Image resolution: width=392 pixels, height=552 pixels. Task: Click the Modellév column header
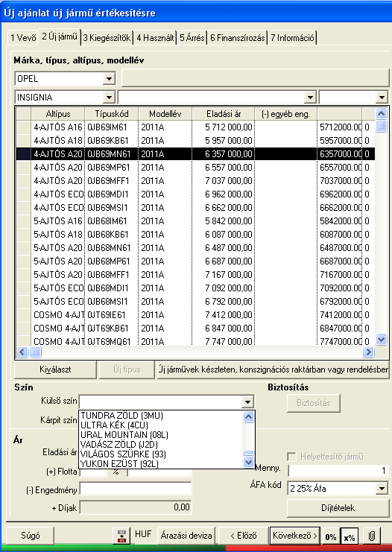point(165,114)
